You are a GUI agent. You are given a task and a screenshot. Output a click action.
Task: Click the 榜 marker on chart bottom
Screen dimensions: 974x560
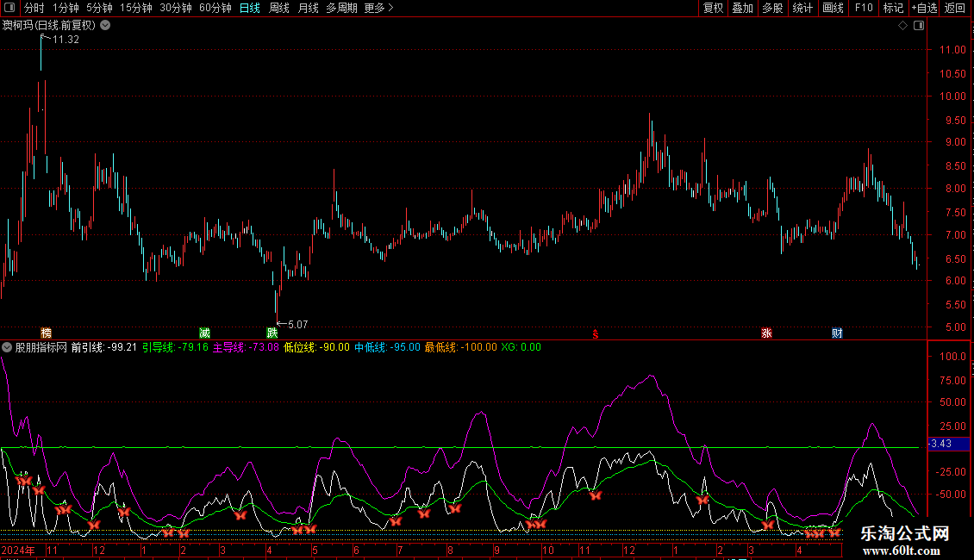[46, 333]
